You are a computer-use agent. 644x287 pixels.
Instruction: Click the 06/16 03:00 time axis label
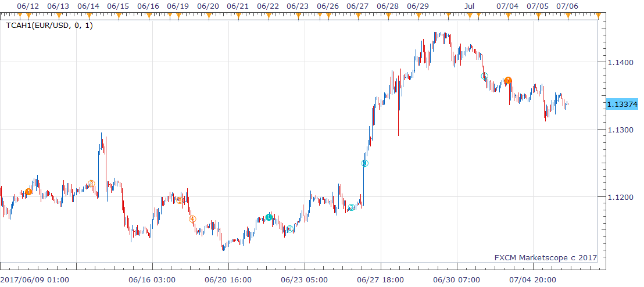tap(152, 280)
